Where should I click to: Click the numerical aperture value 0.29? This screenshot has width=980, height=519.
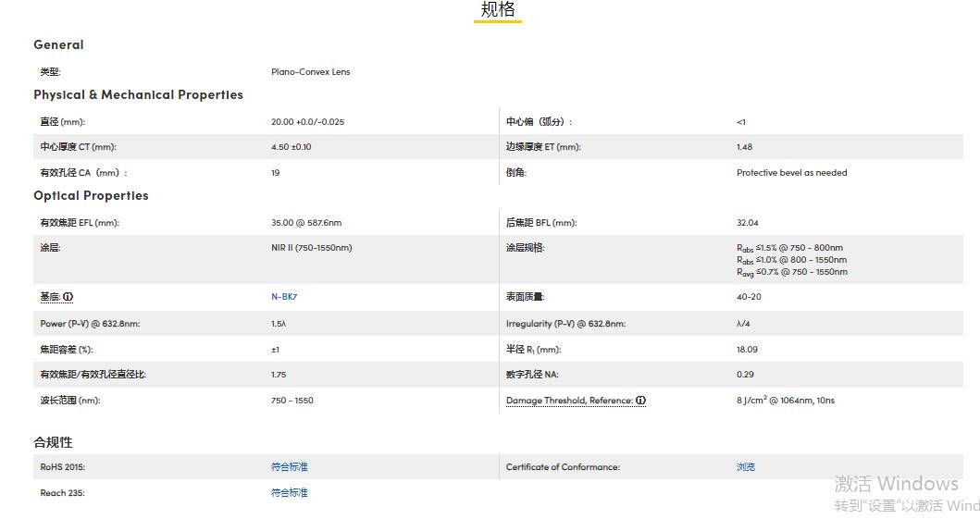(x=745, y=375)
